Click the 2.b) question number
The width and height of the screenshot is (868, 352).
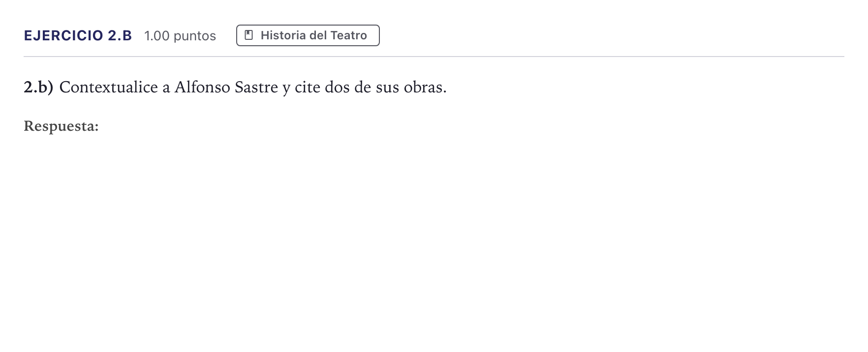coord(38,87)
